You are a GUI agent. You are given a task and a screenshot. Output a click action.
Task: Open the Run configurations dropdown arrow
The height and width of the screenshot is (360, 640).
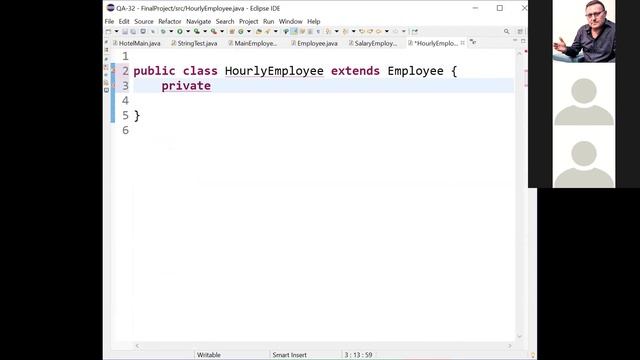(188, 31)
